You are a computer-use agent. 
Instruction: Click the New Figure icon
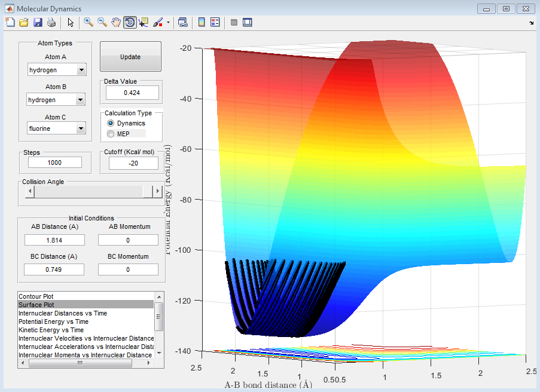[x=10, y=23]
